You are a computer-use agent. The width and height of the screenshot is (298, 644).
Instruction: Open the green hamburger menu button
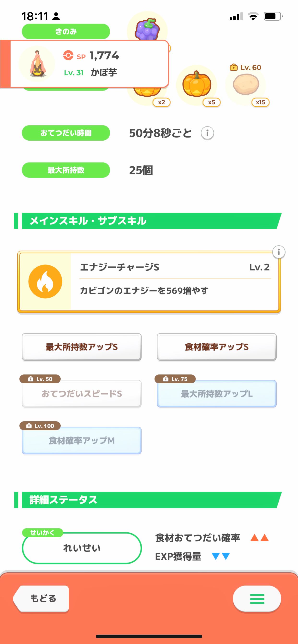[x=257, y=599]
